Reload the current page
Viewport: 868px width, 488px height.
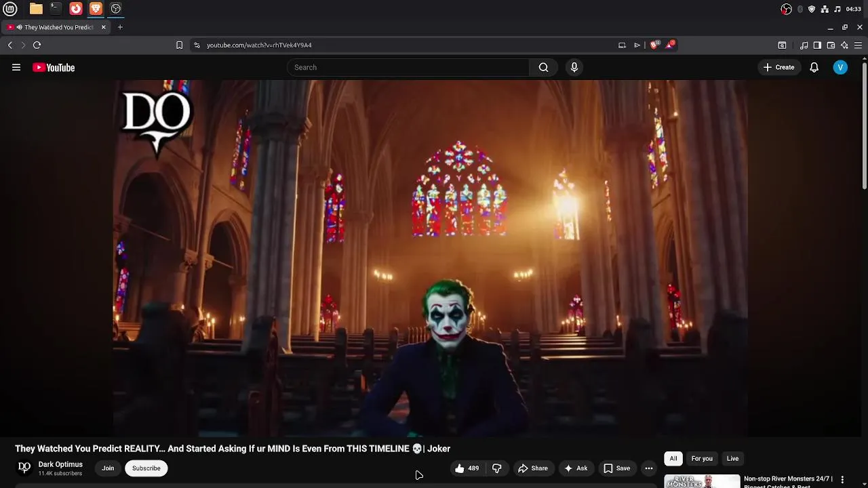(x=37, y=45)
